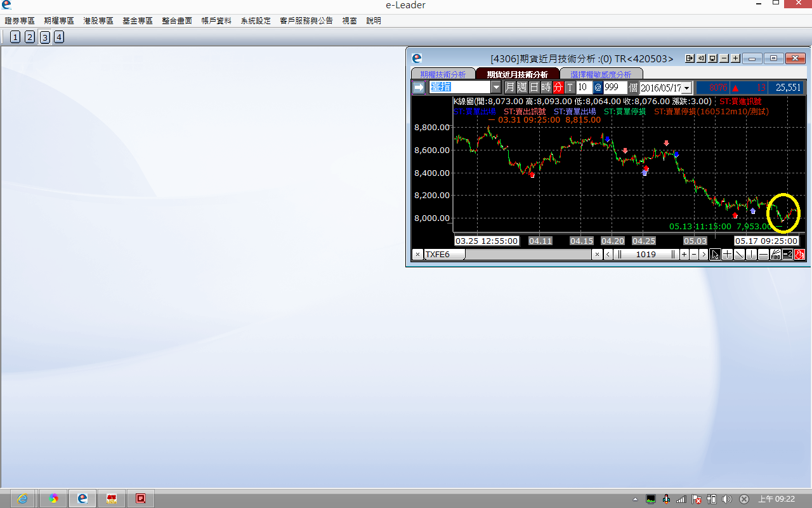The height and width of the screenshot is (508, 812).
Task: Click the x button left of the scroll arrows
Action: click(597, 255)
